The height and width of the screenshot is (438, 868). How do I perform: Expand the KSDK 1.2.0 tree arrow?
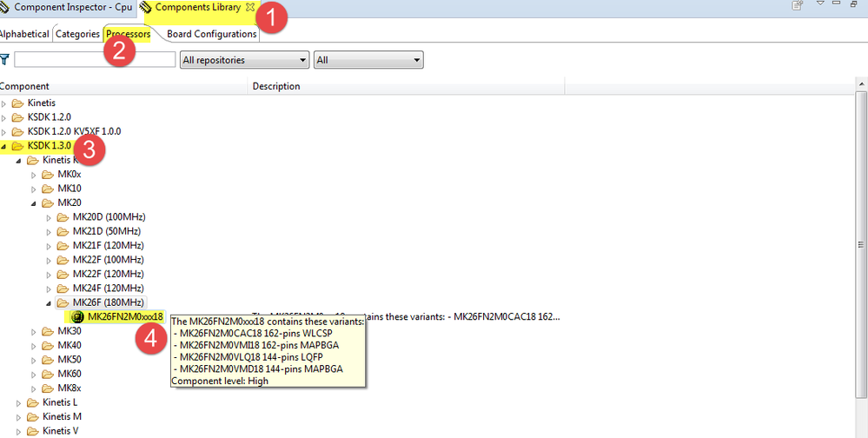3,118
